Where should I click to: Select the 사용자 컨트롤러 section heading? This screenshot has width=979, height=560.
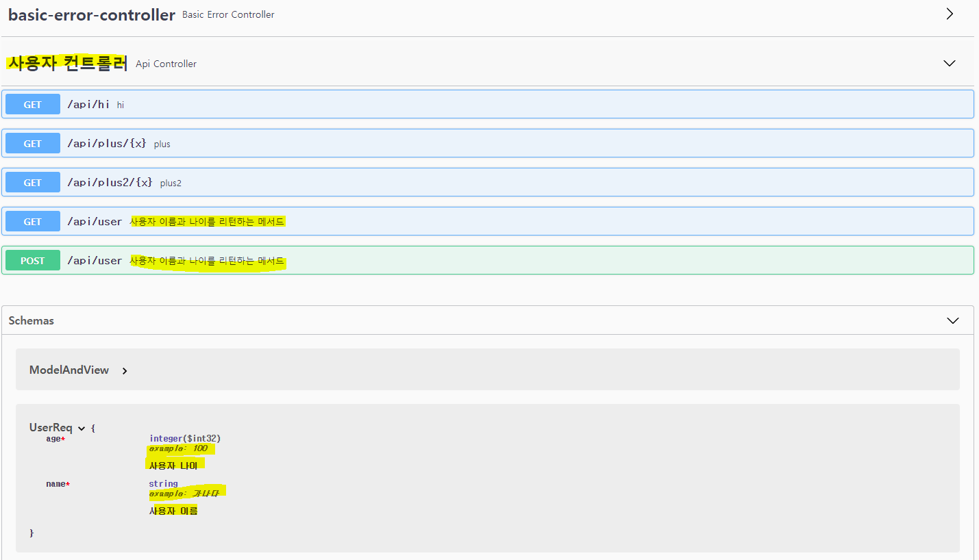pos(66,62)
